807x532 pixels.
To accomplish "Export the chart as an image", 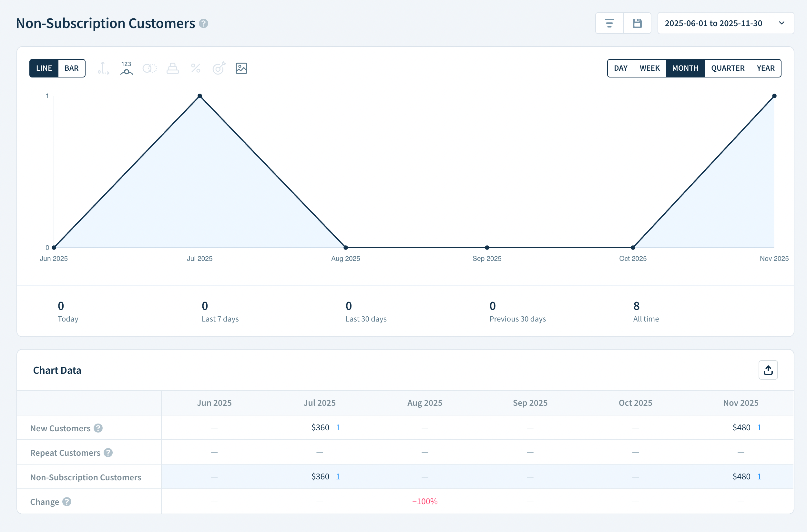I will [241, 68].
